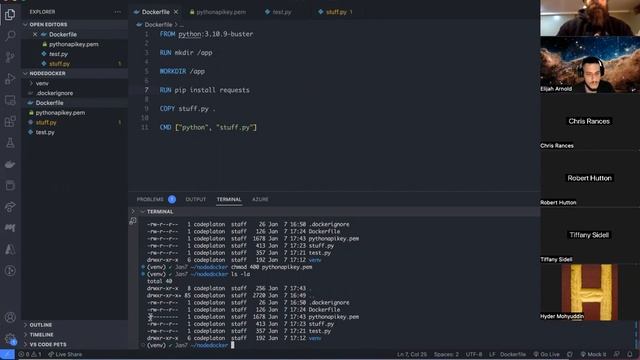Open the Accounts icon in activity bar
Screen dimensions: 640x360
pos(10,317)
